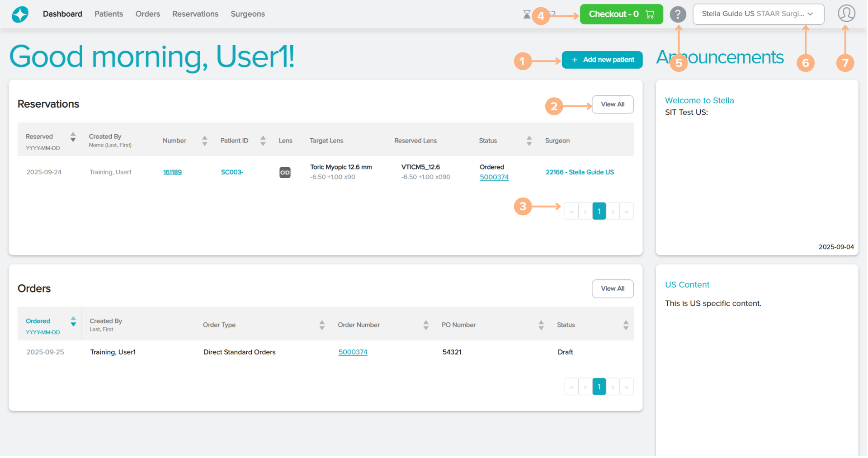Click the green Checkout button
868x458 pixels.
tap(621, 14)
